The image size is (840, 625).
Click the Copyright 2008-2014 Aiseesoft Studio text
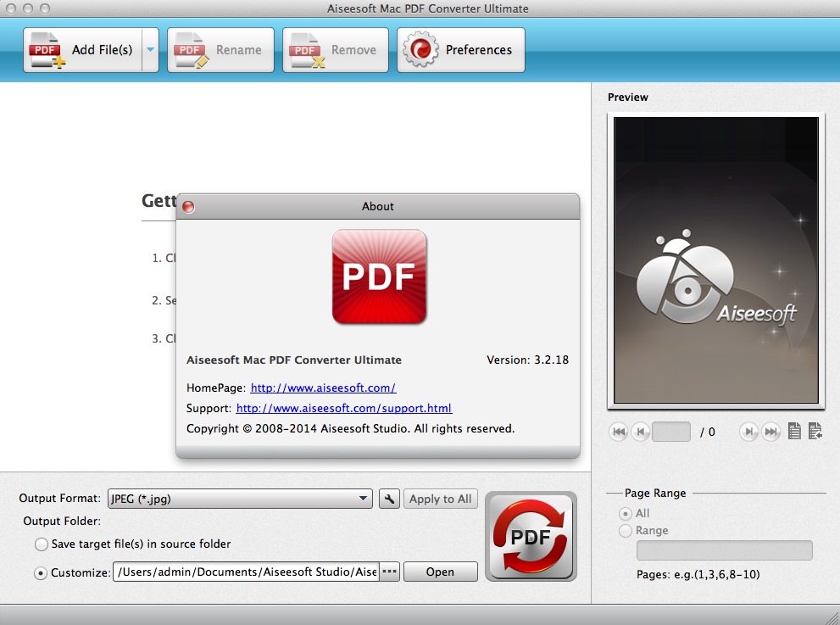(350, 428)
